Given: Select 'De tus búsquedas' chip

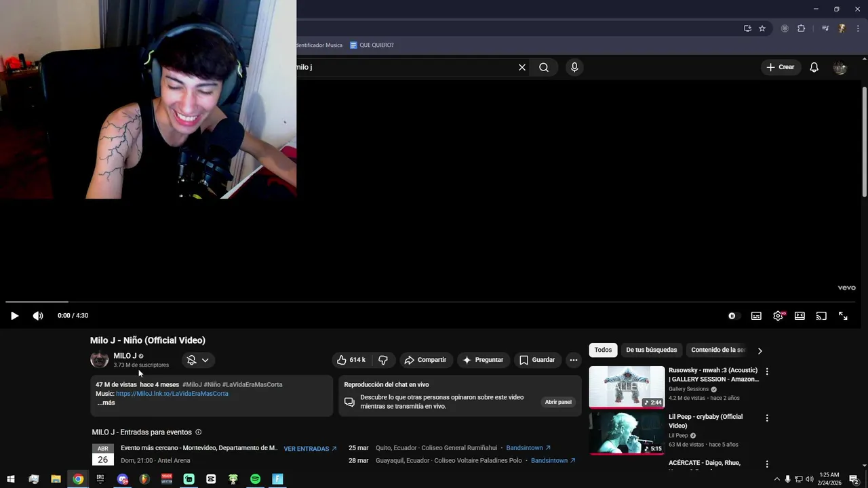Looking at the screenshot, I should click(x=652, y=350).
